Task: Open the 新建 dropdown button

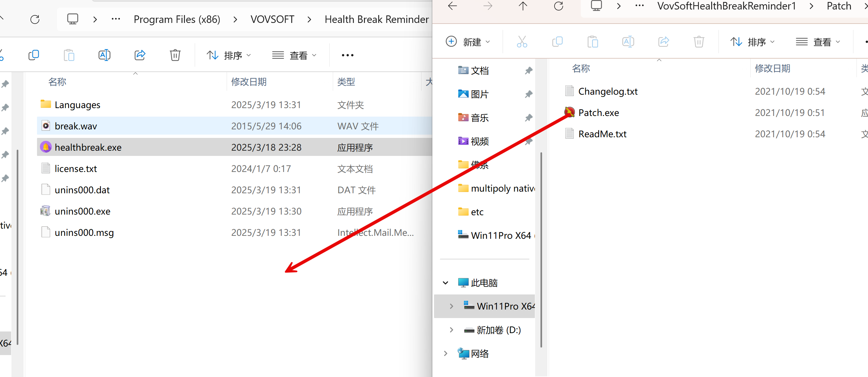Action: [468, 42]
